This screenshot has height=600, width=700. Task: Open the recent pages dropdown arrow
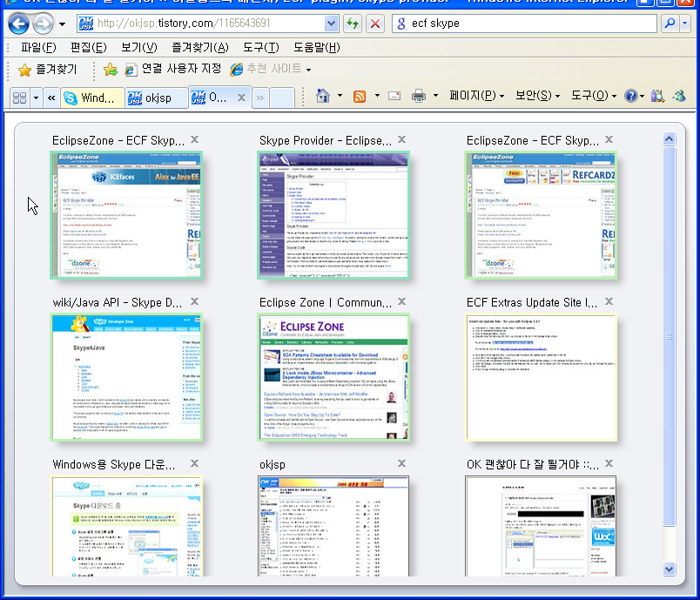pos(62,24)
